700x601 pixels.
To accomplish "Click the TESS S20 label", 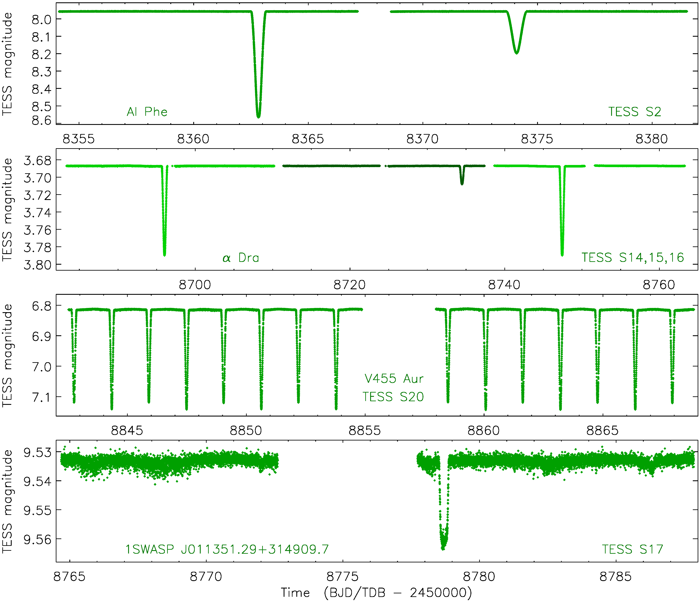I will 393,397.
